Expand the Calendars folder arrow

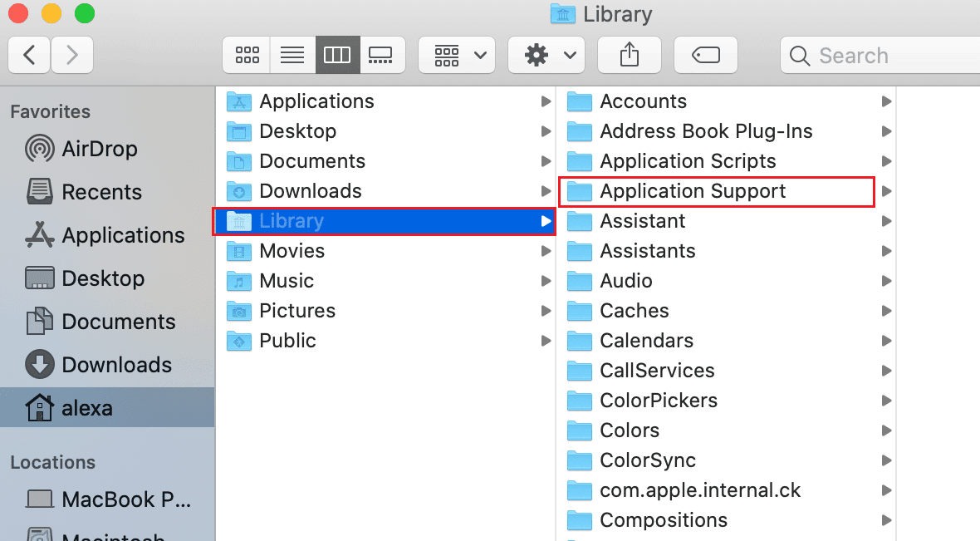point(886,341)
